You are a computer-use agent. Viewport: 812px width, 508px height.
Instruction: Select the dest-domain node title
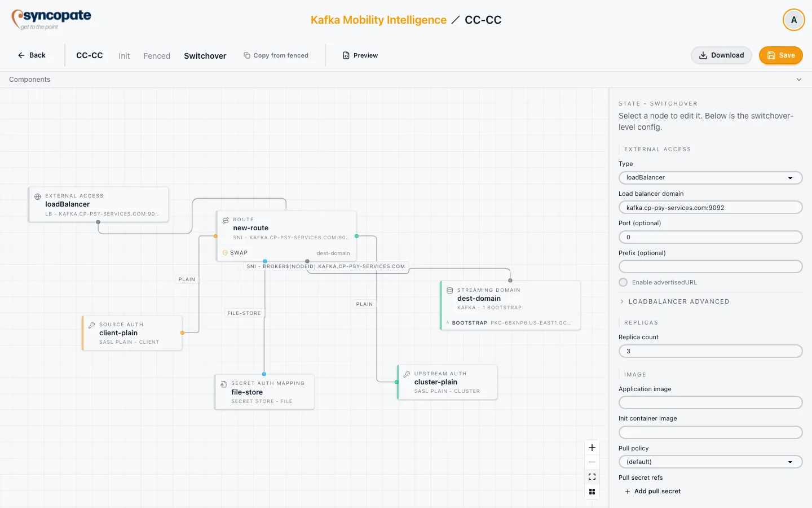coord(479,299)
